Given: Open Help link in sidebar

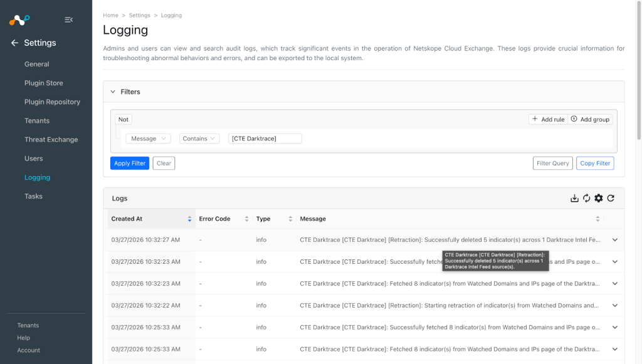Looking at the screenshot, I should point(23,338).
